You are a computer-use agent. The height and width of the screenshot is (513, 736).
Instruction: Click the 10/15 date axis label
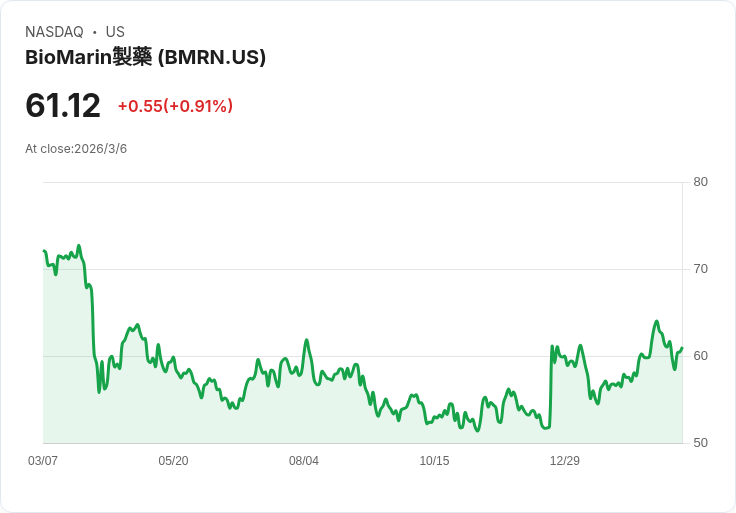click(x=434, y=460)
